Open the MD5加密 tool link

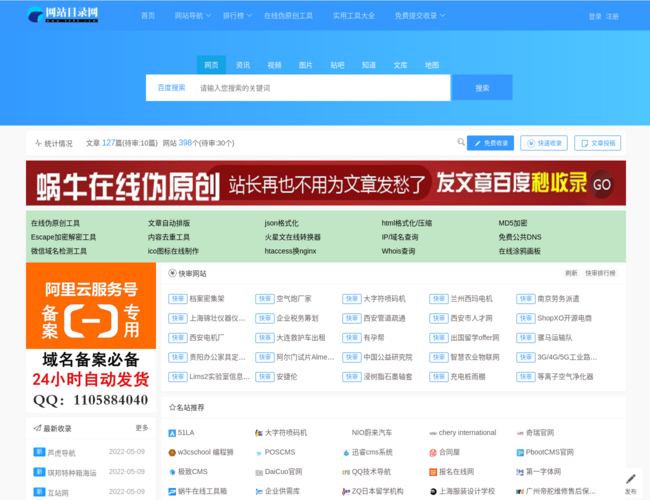(x=513, y=223)
